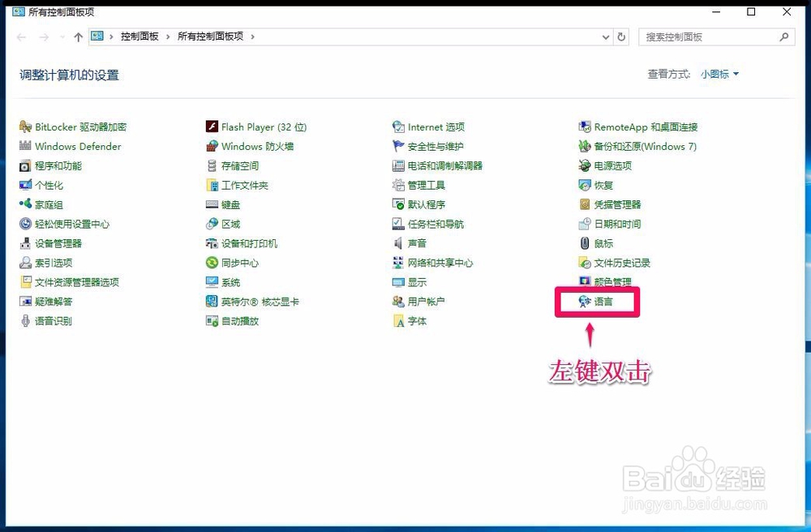This screenshot has width=811, height=532.
Task: Click the 存储空间 icon
Action: coord(212,165)
